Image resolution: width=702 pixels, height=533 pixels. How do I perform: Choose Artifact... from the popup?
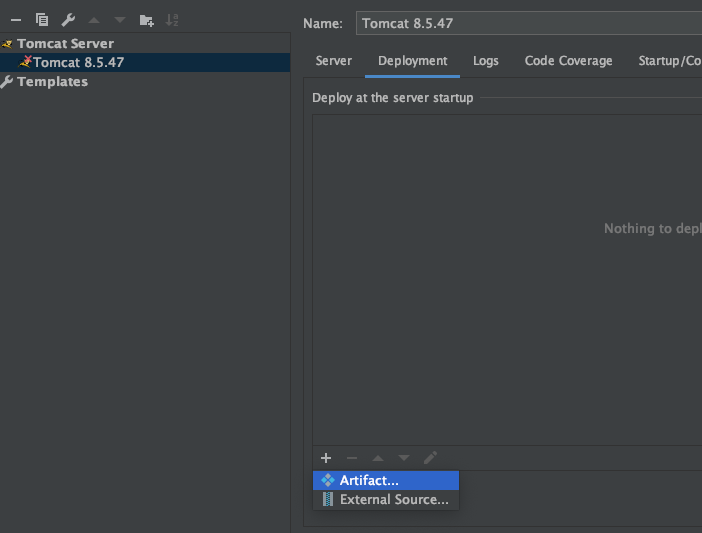386,480
